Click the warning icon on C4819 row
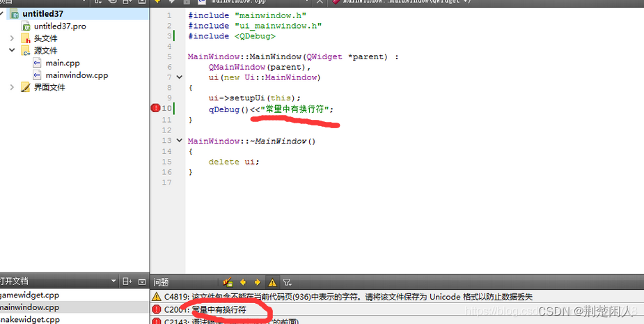Viewport: 644px width, 324px height. (157, 296)
